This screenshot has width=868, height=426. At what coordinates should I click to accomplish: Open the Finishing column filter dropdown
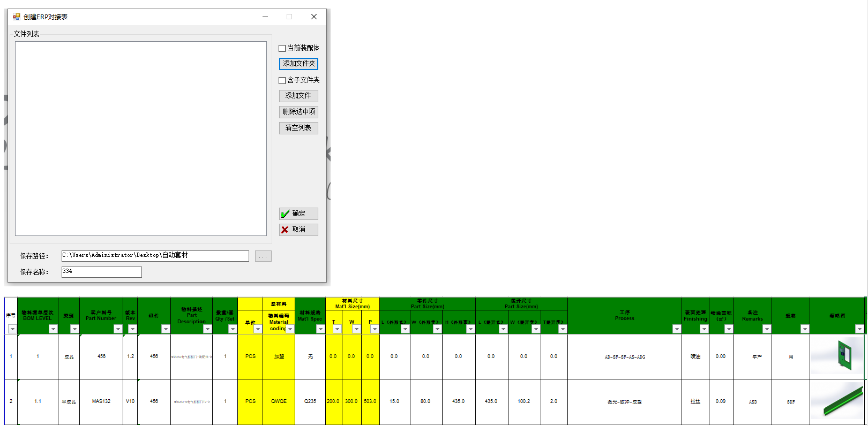704,329
